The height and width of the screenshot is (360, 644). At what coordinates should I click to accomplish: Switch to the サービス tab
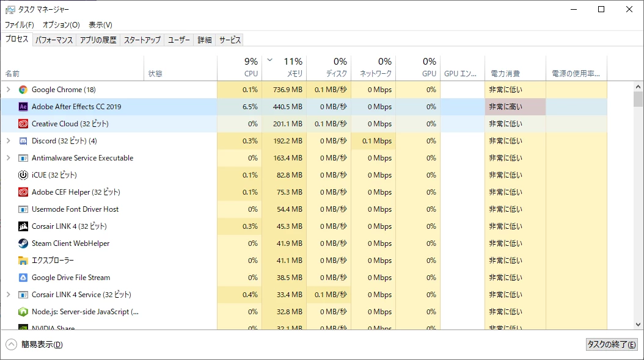pos(230,40)
